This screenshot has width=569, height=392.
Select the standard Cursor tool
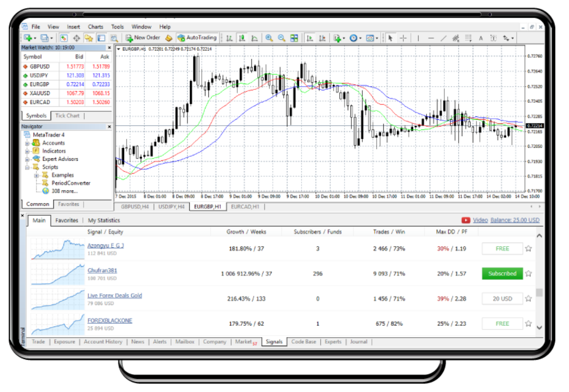click(390, 38)
